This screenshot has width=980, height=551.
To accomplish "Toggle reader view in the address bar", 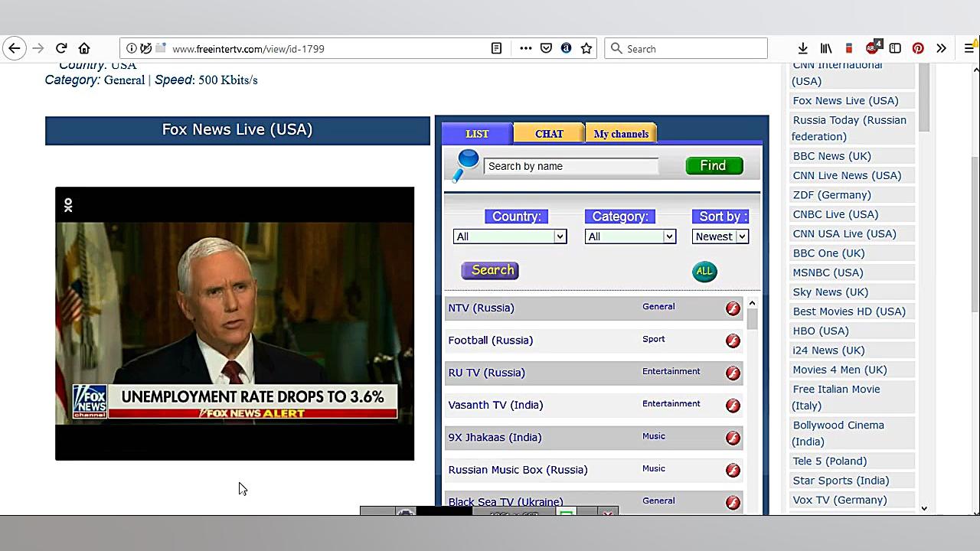I will 496,48.
